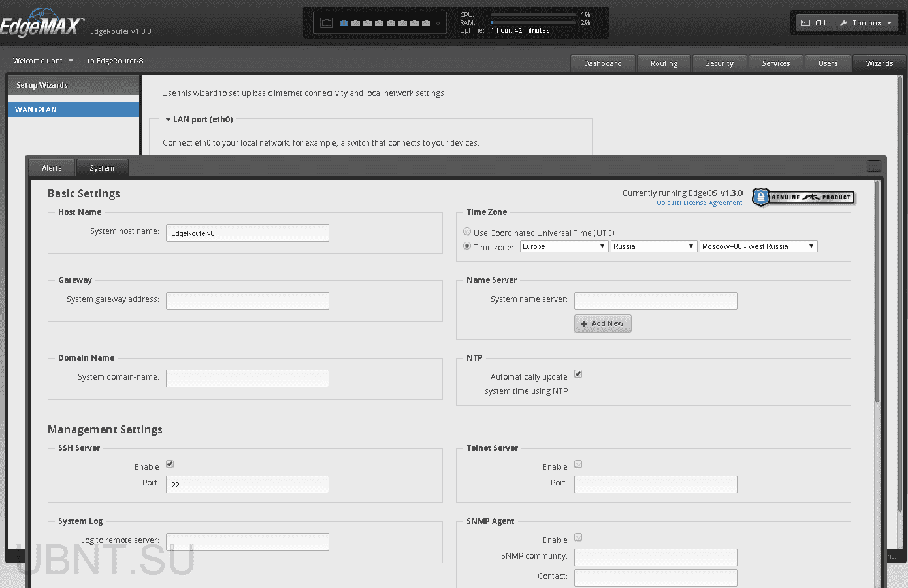Click the active blue eth0 port icon
Viewport: 908px width, 588px height.
[344, 23]
